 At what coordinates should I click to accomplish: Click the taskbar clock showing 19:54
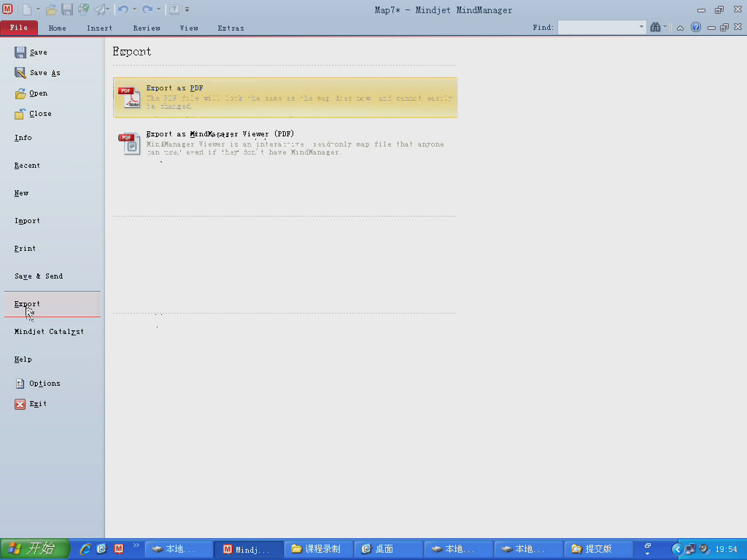[x=726, y=550]
